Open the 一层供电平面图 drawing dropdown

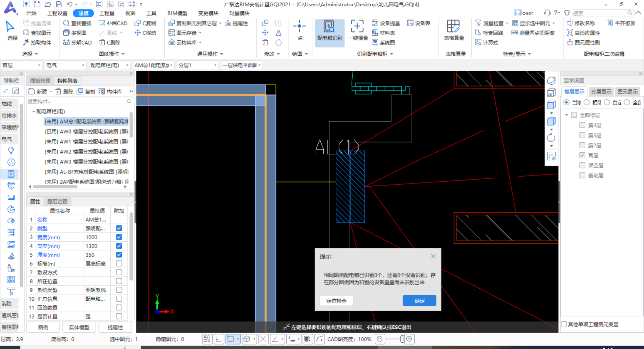(x=241, y=65)
